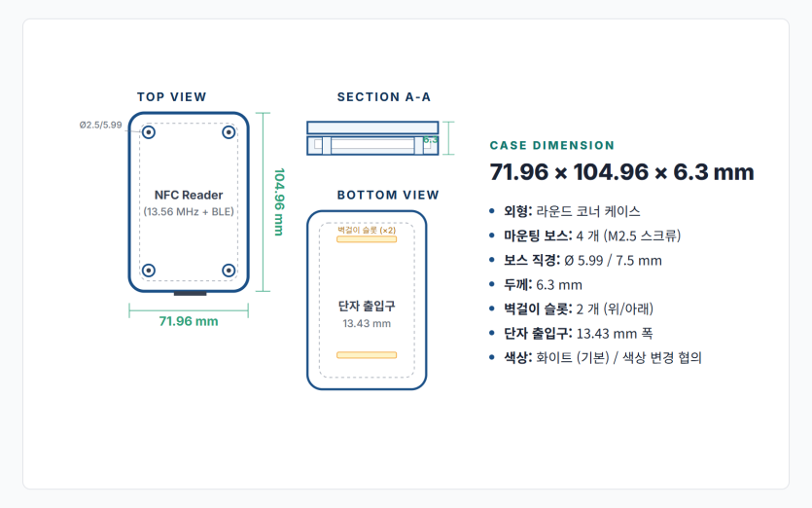This screenshot has width=812, height=508.
Task: Click the top-right mounting boss circle
Action: 229,132
